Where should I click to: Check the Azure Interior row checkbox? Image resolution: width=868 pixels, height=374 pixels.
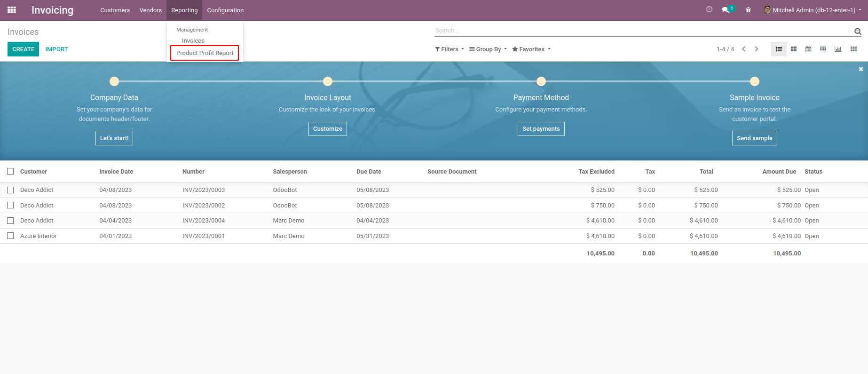pos(10,236)
